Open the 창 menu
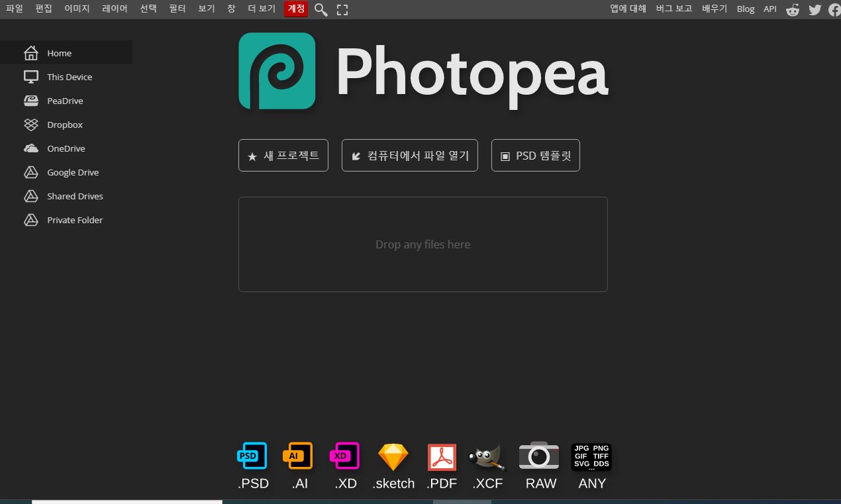Viewport: 841px width, 504px height. pyautogui.click(x=231, y=9)
